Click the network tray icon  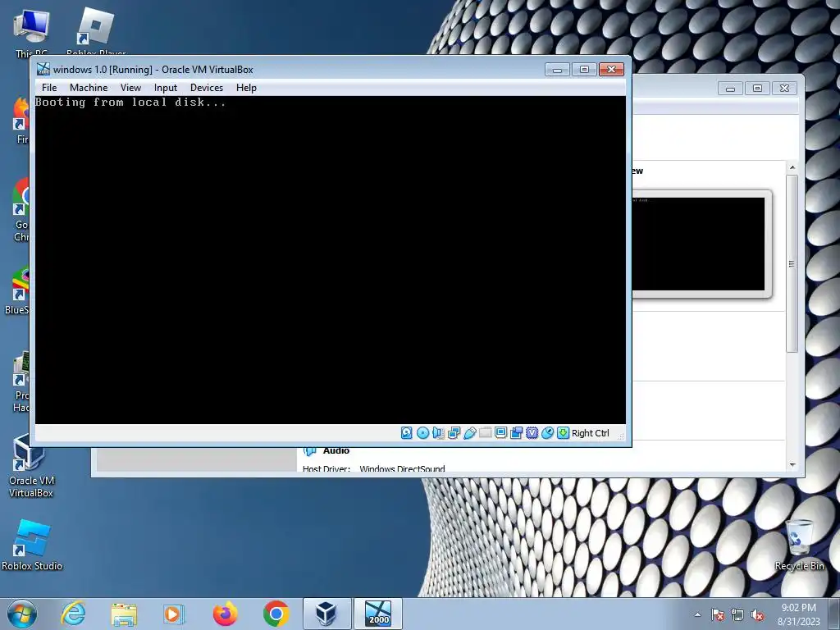[737, 615]
